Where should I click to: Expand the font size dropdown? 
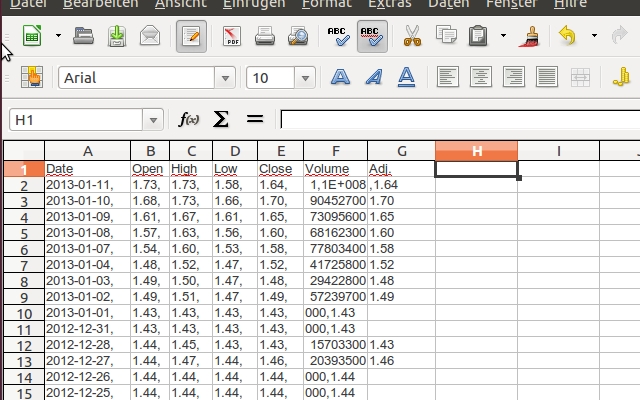(311, 78)
